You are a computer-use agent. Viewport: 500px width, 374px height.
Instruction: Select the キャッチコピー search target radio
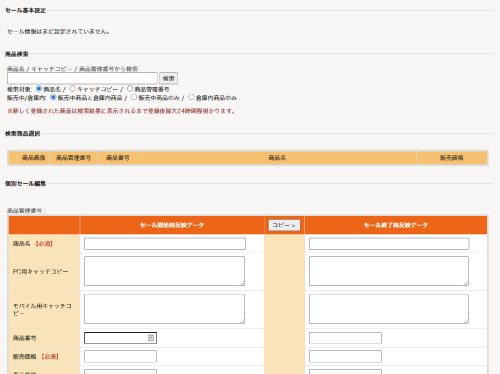[73, 89]
